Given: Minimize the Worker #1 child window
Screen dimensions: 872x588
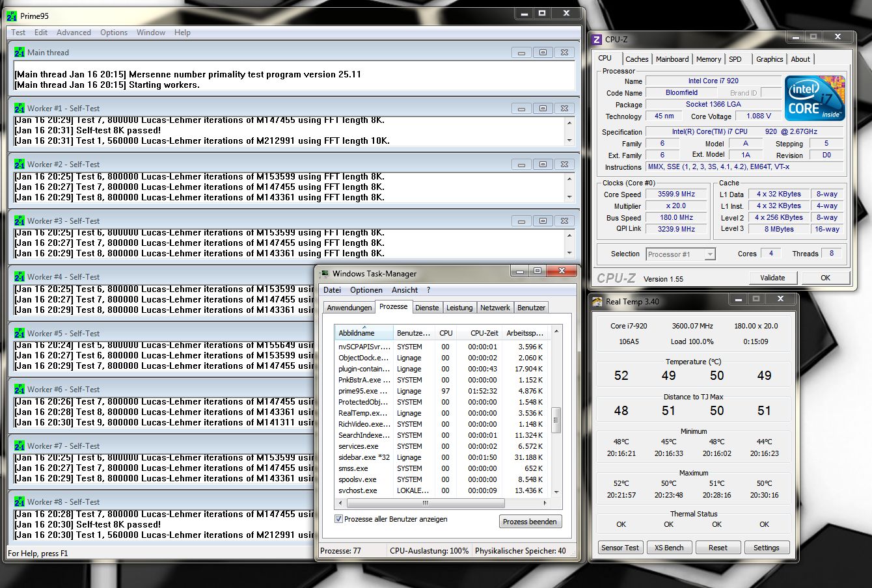Looking at the screenshot, I should coord(522,108).
